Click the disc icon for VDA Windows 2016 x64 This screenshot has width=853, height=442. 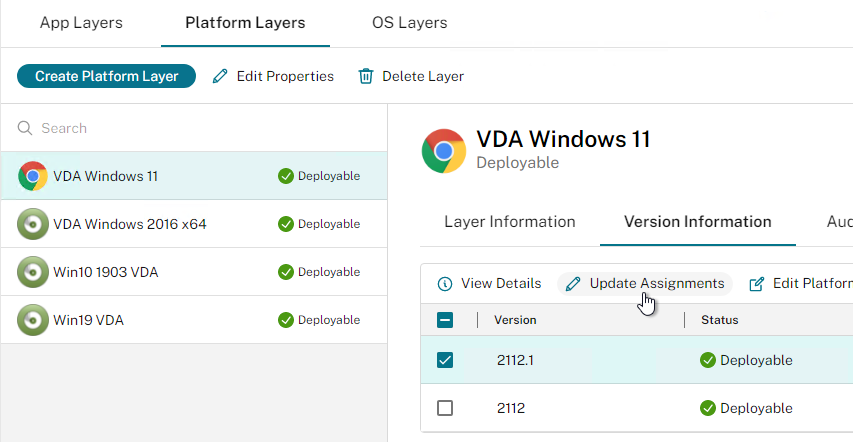click(x=33, y=224)
